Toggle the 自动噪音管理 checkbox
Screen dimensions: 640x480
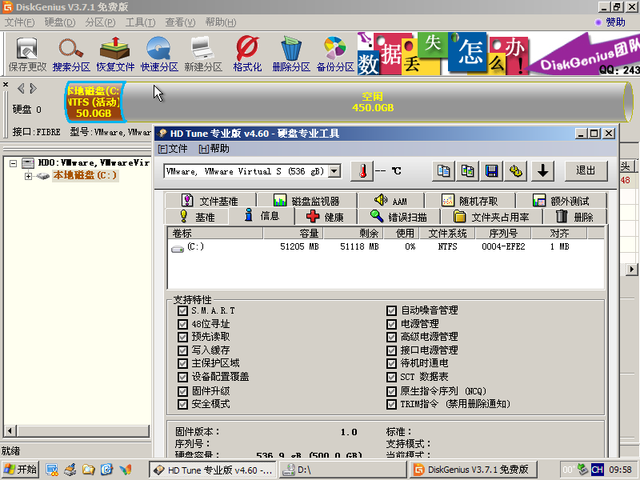click(391, 311)
